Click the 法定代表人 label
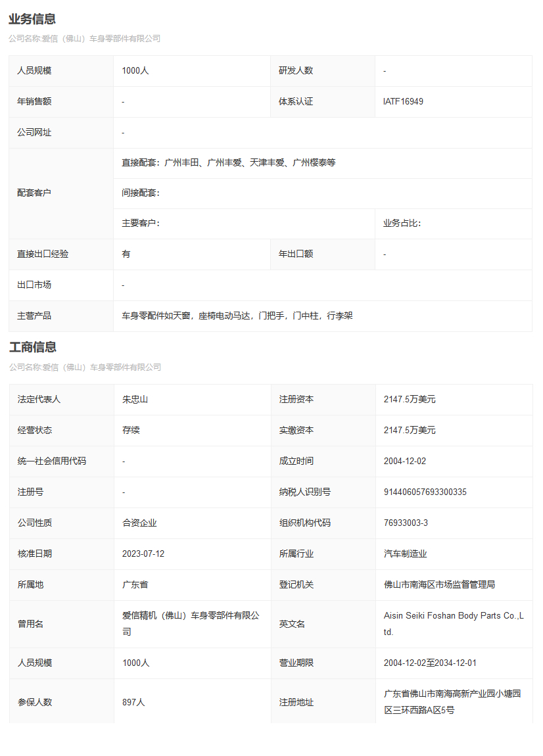Image resolution: width=543 pixels, height=756 pixels. [x=39, y=399]
